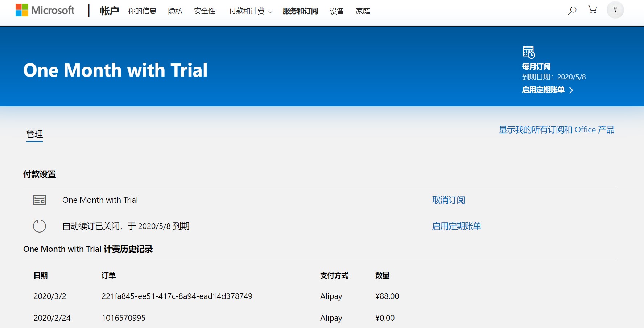
Task: Open the 安全性 menu item
Action: tap(205, 11)
